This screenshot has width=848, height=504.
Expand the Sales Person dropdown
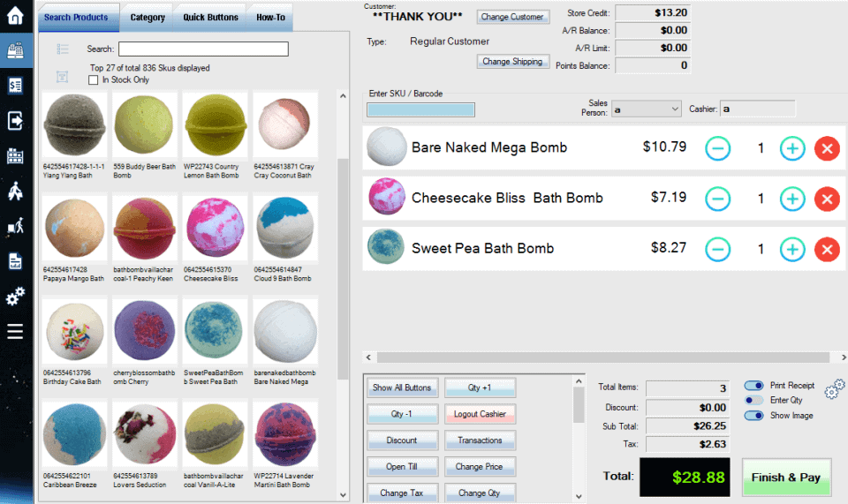point(674,109)
